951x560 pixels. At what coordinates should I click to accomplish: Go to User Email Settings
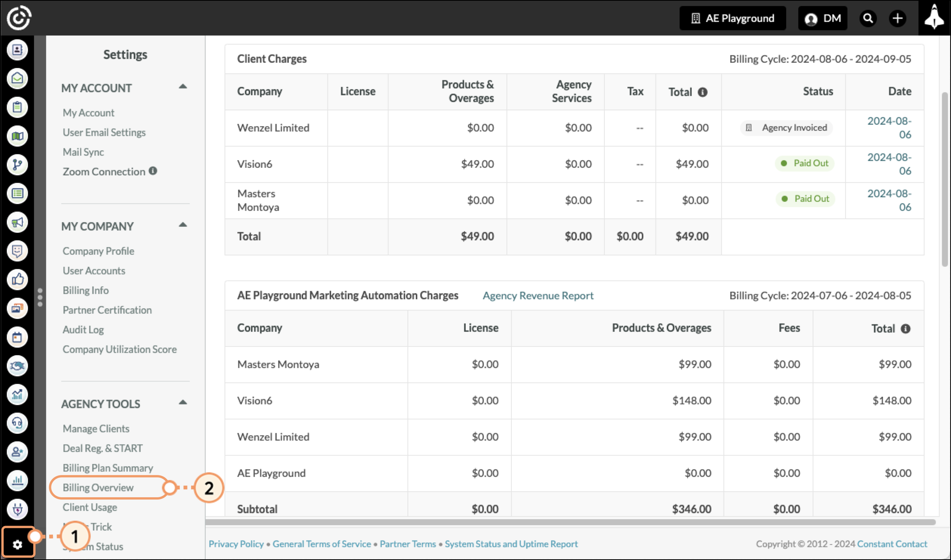tap(104, 132)
